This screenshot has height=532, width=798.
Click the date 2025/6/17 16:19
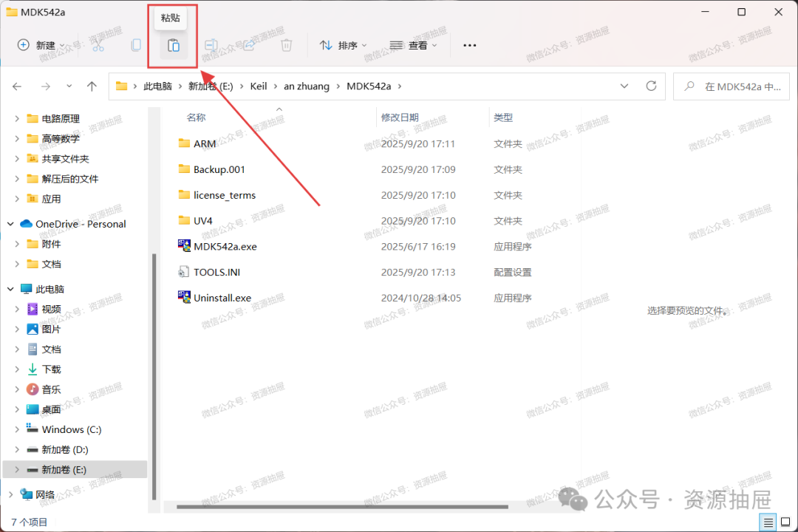[418, 246]
